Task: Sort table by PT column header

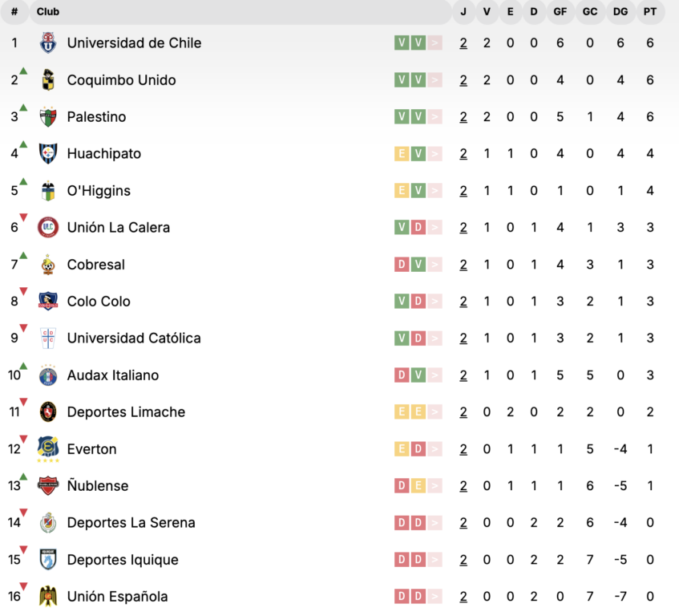Action: point(649,12)
